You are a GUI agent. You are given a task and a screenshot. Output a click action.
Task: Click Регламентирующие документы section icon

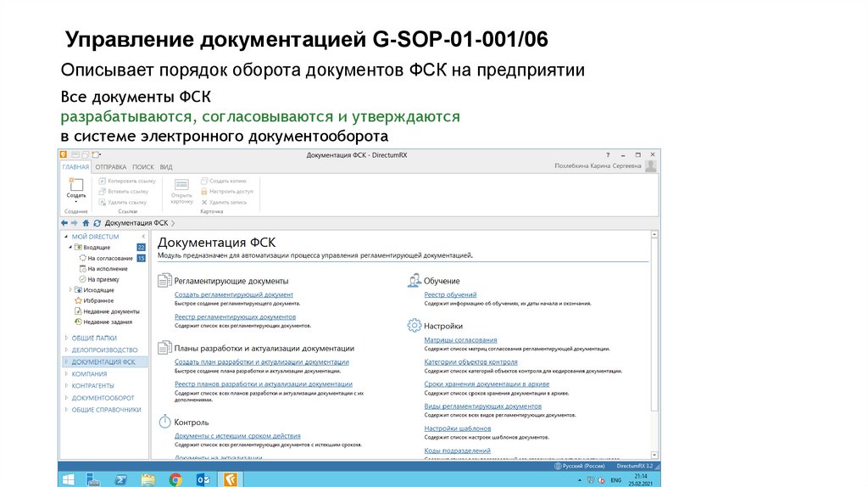[x=164, y=280]
